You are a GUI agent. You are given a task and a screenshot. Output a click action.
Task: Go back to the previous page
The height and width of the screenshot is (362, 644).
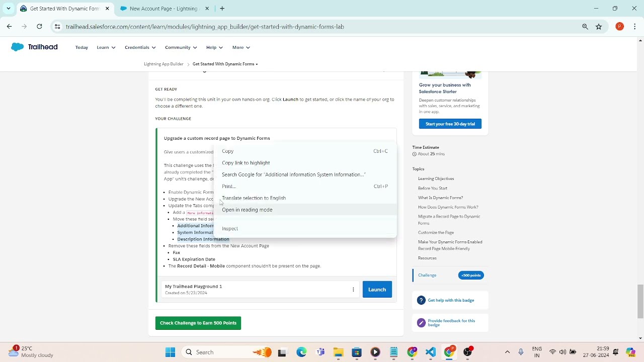pyautogui.click(x=9, y=27)
